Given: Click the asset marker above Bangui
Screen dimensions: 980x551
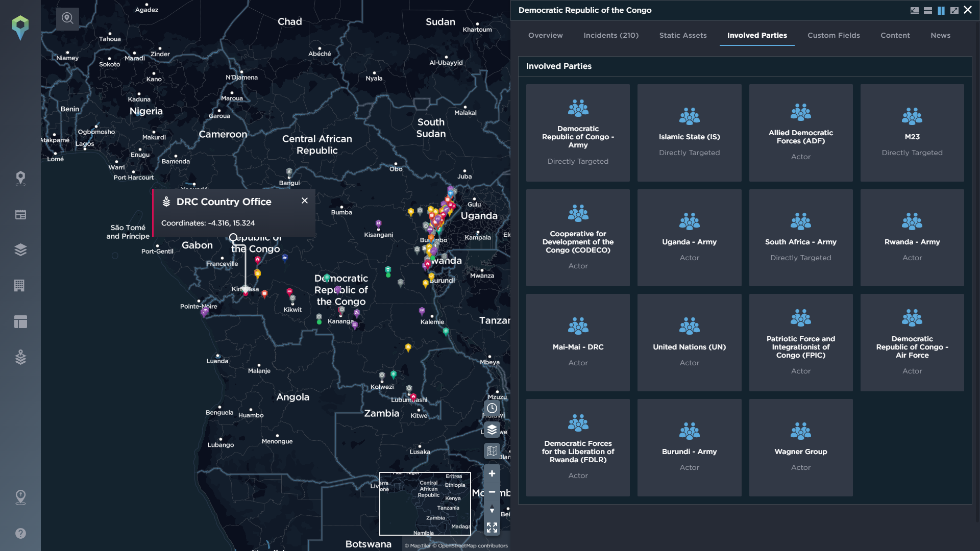Looking at the screenshot, I should click(x=289, y=172).
